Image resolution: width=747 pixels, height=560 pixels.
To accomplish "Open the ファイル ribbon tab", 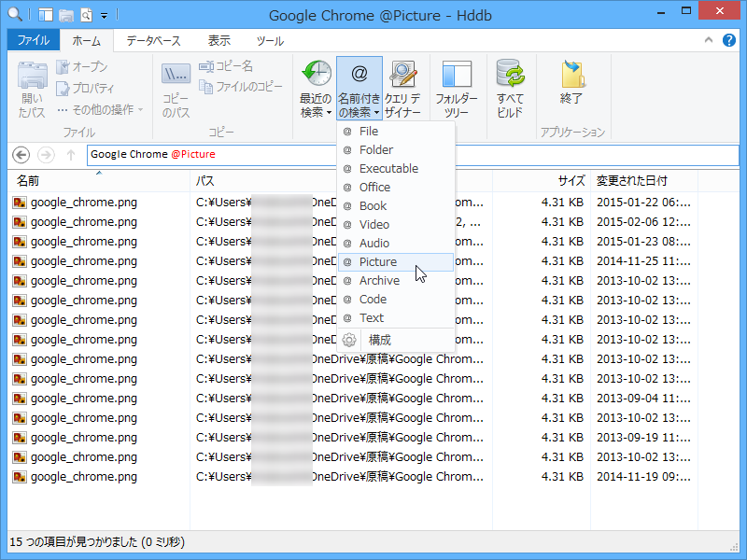I will [34, 40].
